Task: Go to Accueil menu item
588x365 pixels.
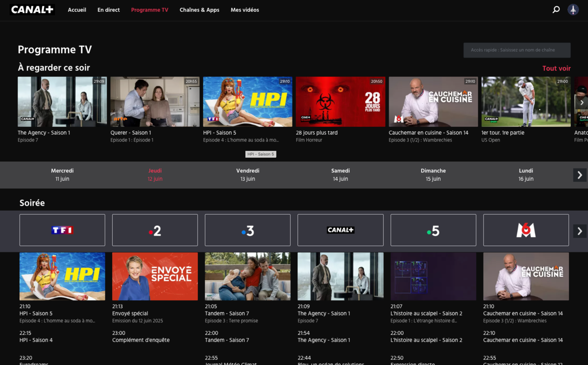Action: [x=77, y=10]
